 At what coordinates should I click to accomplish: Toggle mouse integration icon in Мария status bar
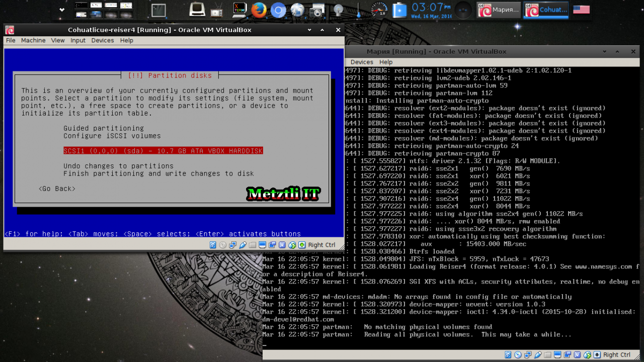pyautogui.click(x=587, y=355)
